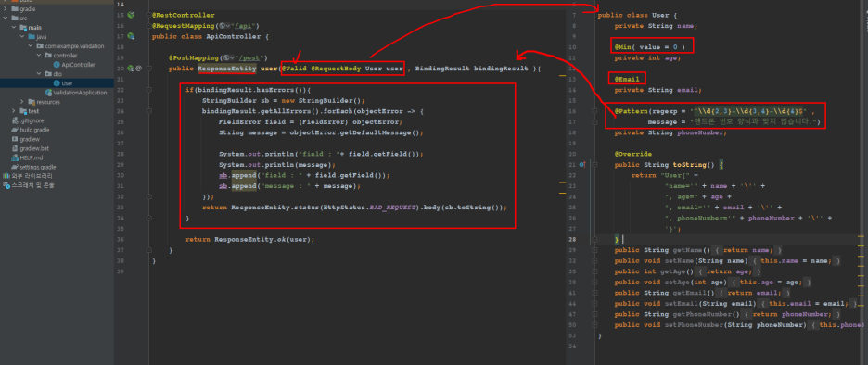Unfold the collapsed getName method
The width and height of the screenshot is (868, 365).
coord(594,250)
